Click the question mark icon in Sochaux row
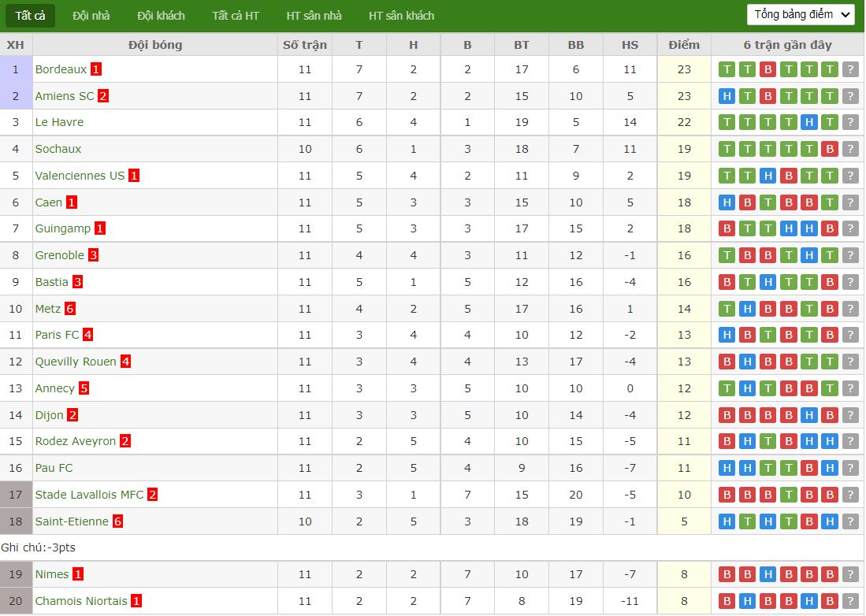 (x=850, y=149)
